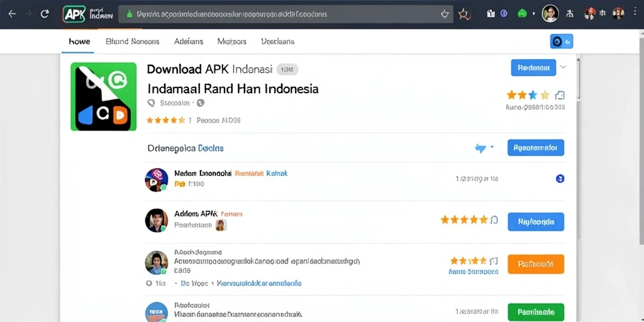Image resolution: width=644 pixels, height=322 pixels.
Task: Click the small portrait icon under Addent APK
Action: (x=221, y=225)
